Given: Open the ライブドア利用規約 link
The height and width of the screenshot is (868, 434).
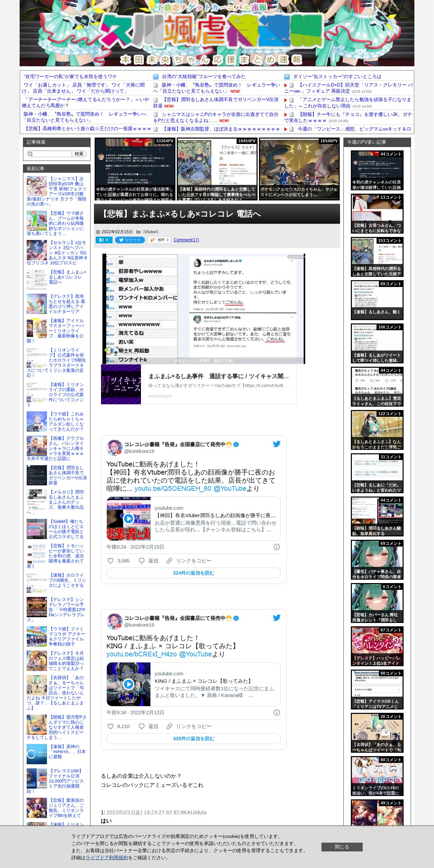Looking at the screenshot, I should [107, 858].
